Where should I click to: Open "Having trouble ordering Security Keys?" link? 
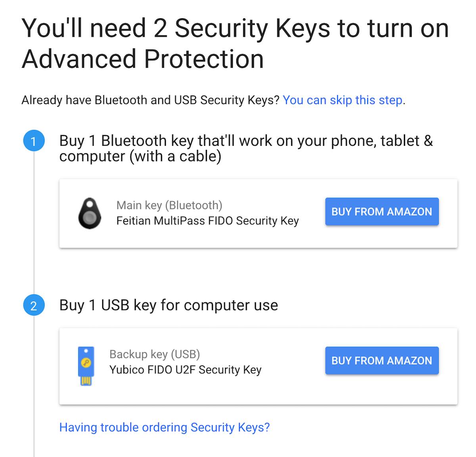164,427
